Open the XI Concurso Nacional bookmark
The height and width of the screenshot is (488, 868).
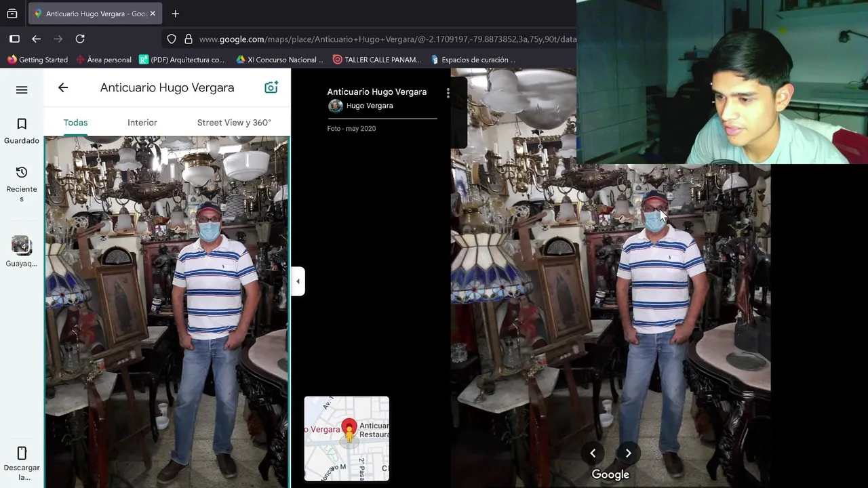(279, 60)
